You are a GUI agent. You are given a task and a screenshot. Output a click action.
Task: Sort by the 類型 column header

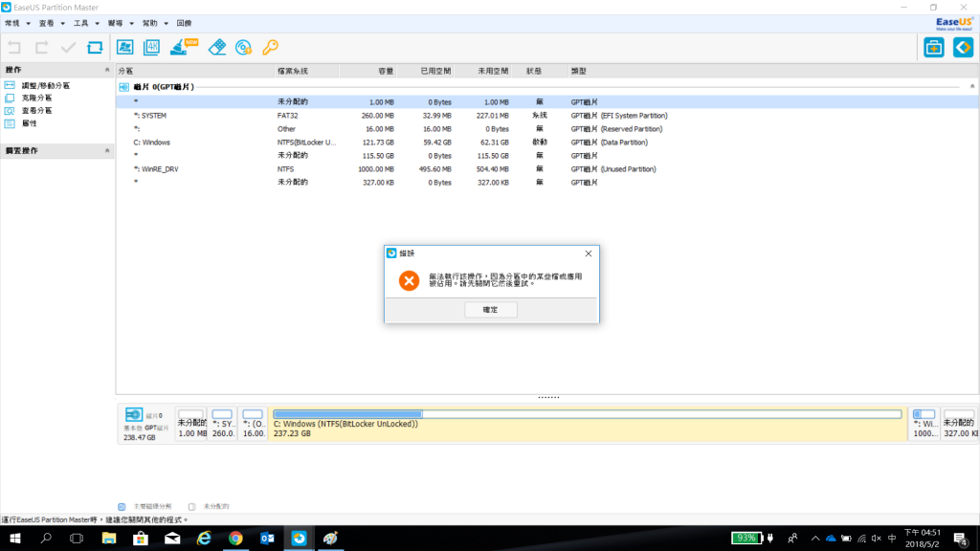pos(772,71)
